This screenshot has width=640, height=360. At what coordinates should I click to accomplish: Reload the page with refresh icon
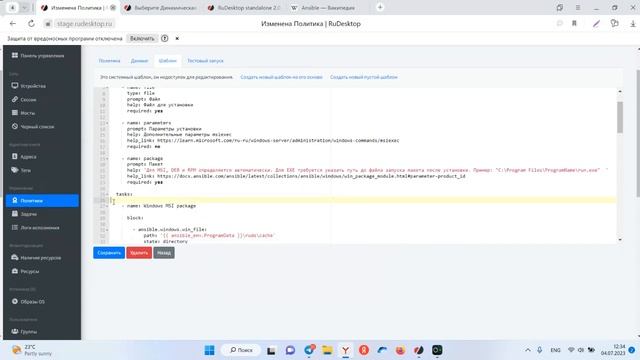click(x=31, y=24)
